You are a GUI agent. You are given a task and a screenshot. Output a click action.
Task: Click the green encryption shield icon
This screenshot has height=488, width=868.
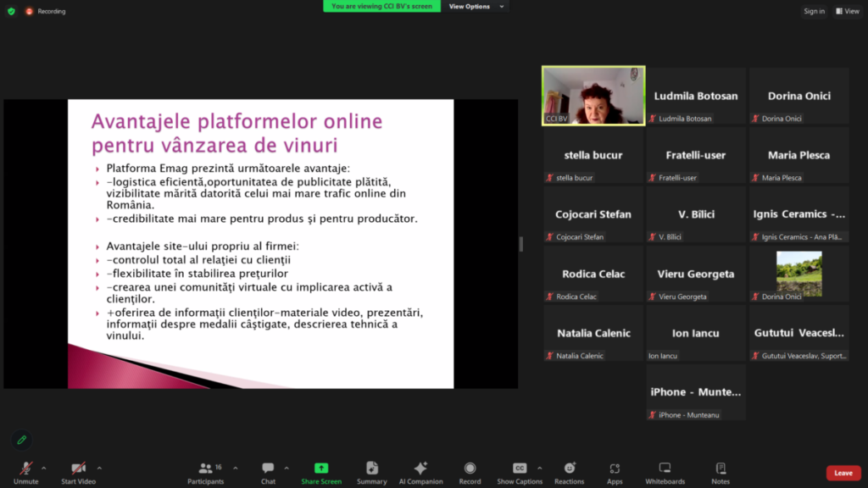[11, 11]
